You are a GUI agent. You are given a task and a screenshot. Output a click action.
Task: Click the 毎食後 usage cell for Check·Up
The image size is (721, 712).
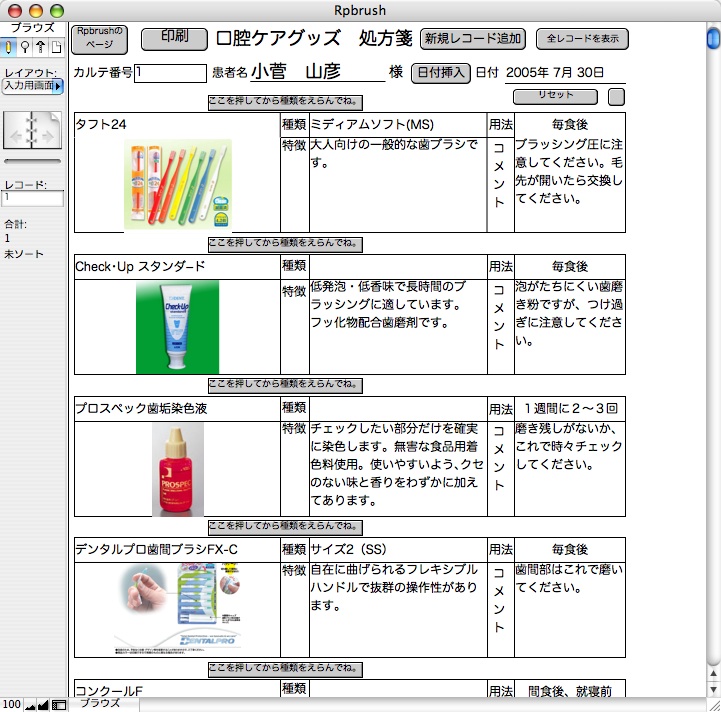coord(570,267)
